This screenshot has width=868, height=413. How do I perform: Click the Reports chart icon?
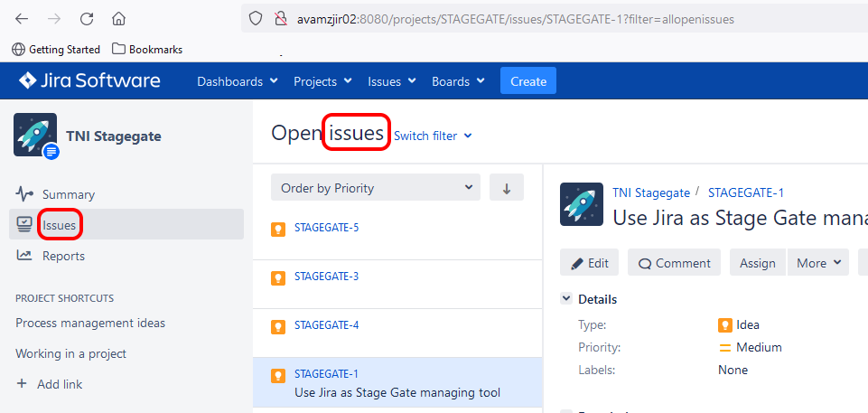point(24,255)
